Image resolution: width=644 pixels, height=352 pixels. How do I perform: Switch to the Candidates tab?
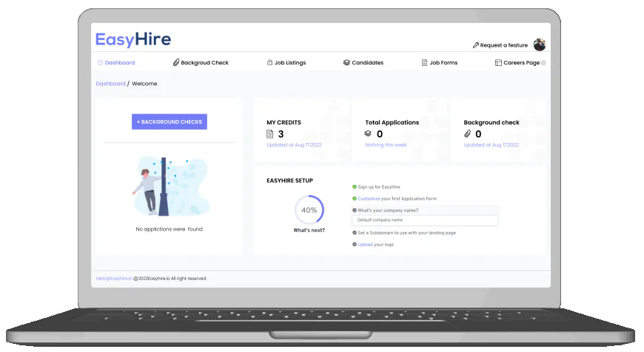(363, 62)
